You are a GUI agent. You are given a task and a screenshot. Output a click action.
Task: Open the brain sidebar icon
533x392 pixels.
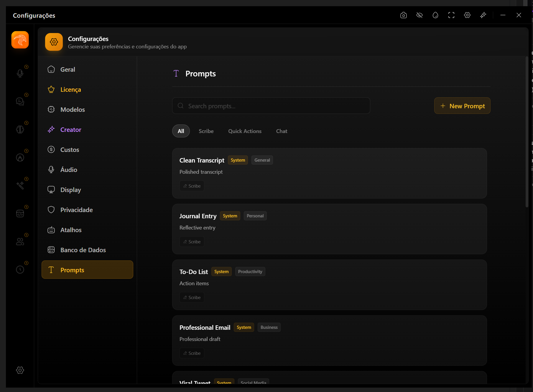tap(20, 129)
